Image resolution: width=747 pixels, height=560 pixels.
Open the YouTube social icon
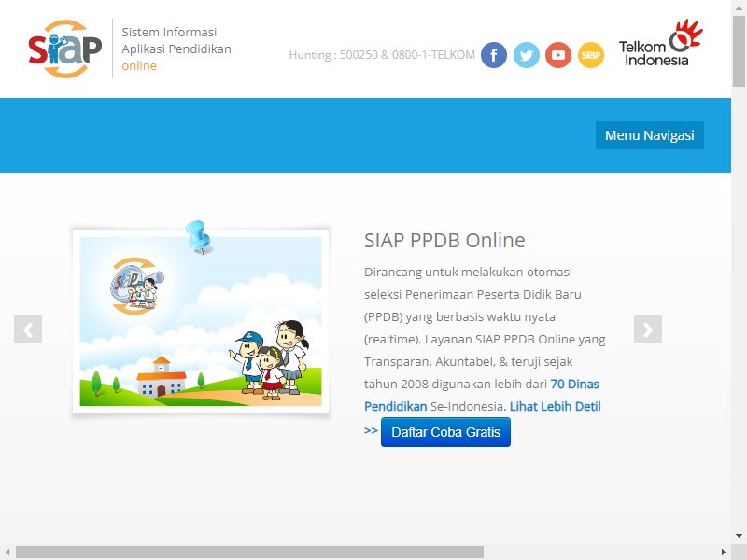(557, 55)
